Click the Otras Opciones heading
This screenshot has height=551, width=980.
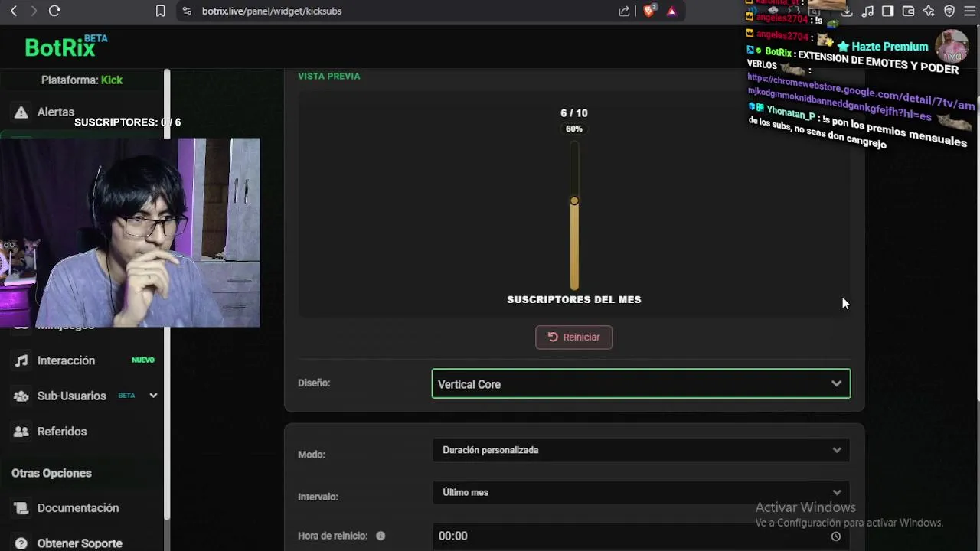pos(51,473)
